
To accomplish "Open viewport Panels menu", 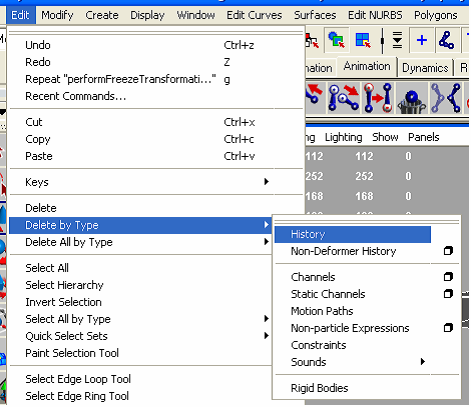I will coord(424,137).
